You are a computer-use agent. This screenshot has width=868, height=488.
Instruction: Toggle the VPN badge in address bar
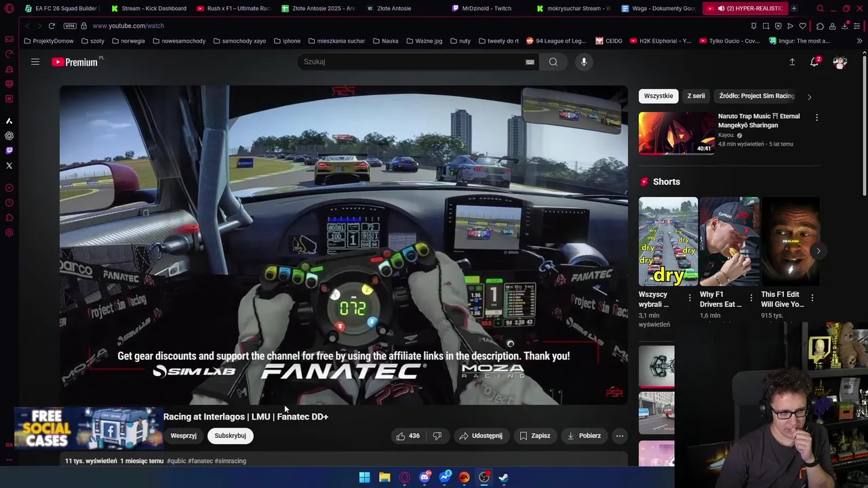click(70, 26)
